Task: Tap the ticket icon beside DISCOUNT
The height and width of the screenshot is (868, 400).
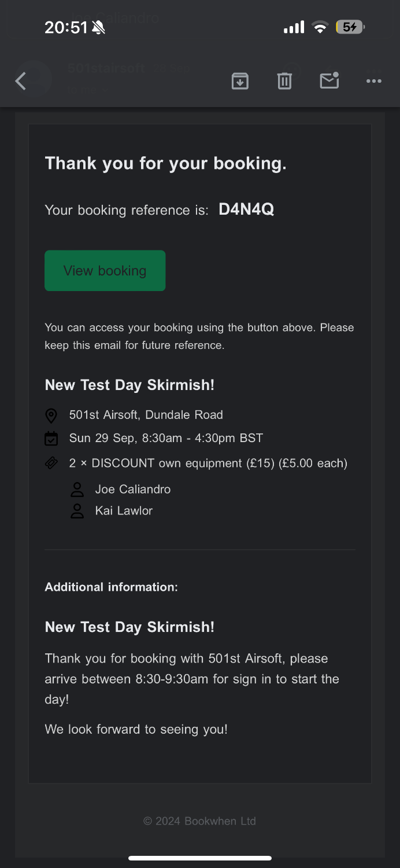Action: 51,463
